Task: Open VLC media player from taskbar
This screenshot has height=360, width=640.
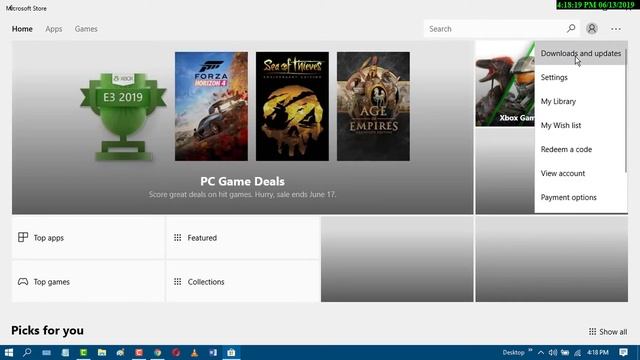Action: [x=195, y=353]
